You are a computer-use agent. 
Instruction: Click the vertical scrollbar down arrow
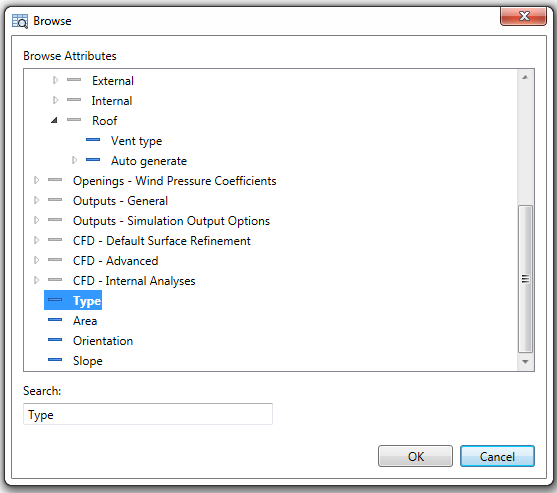coord(525,362)
